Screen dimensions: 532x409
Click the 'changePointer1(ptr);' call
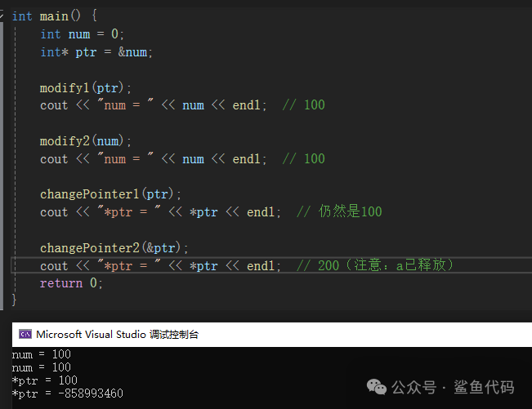coord(110,194)
